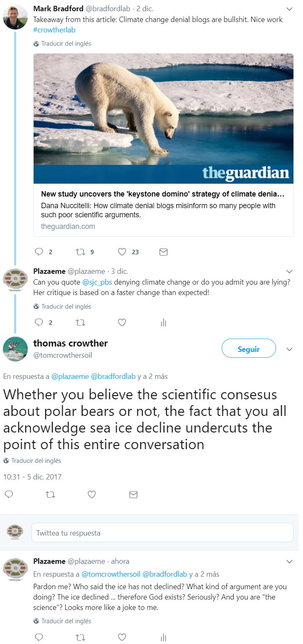Expand more options next to Seguir button
Image resolution: width=303 pixels, height=644 pixels.
coord(290,349)
